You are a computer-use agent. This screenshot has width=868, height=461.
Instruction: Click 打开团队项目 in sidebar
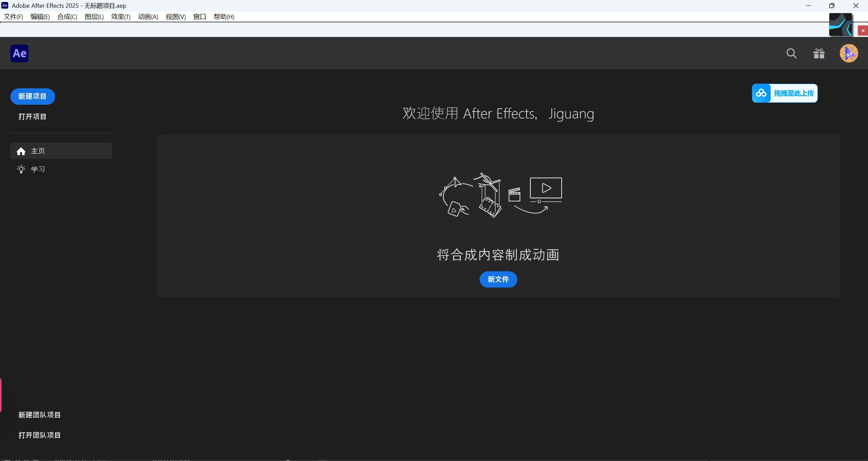(39, 435)
